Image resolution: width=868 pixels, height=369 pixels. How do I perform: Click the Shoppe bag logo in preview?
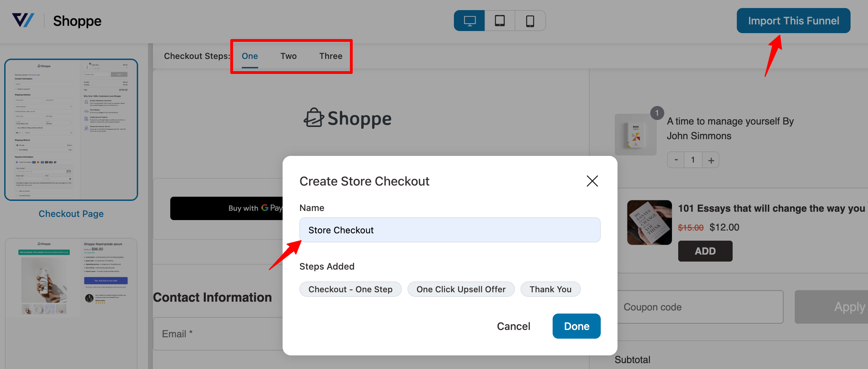pyautogui.click(x=347, y=118)
